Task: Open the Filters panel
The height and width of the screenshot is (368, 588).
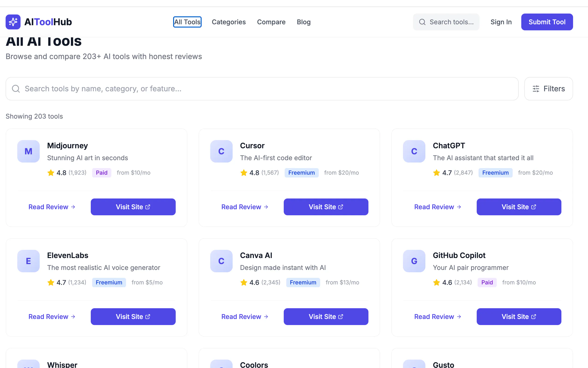Action: pyautogui.click(x=549, y=89)
